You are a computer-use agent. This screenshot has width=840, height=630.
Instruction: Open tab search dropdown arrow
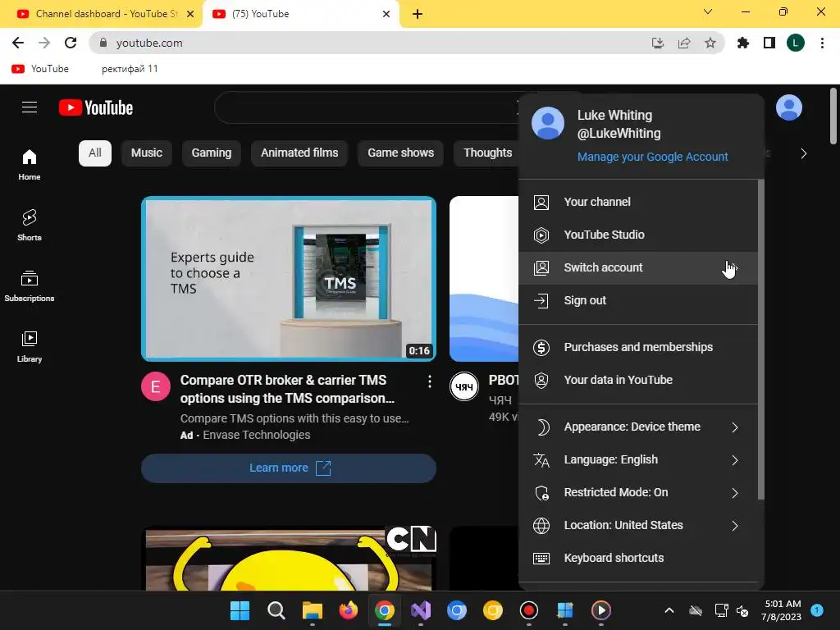[x=708, y=11]
